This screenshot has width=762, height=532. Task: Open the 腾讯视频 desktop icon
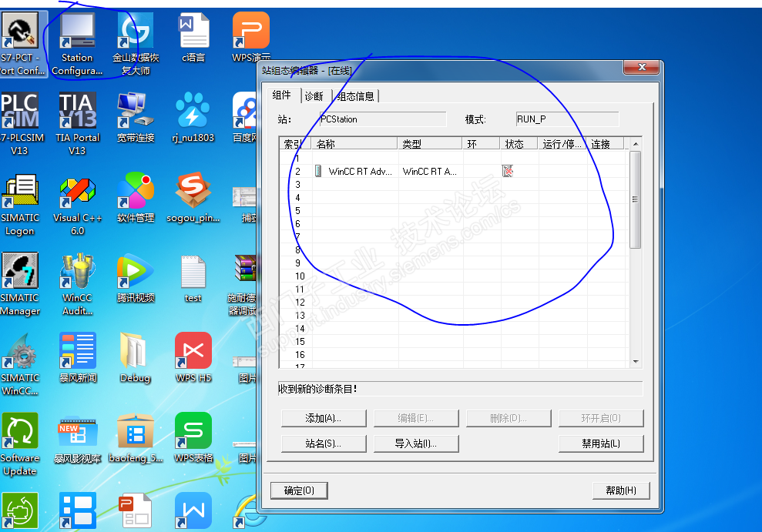(x=136, y=278)
